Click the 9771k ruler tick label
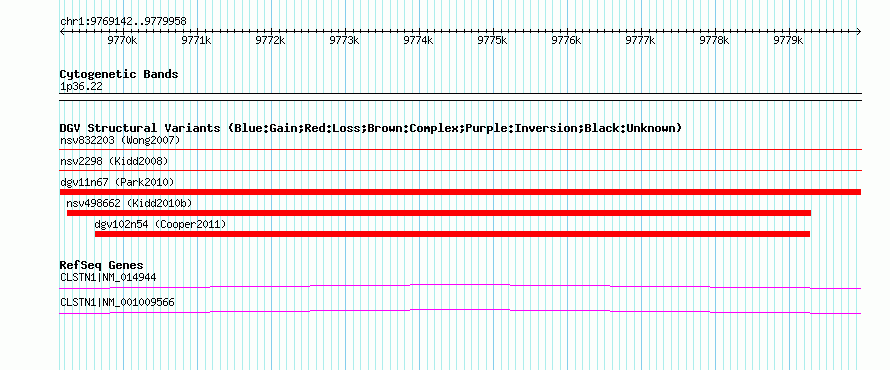Screen dimensions: 890x370 [196, 40]
